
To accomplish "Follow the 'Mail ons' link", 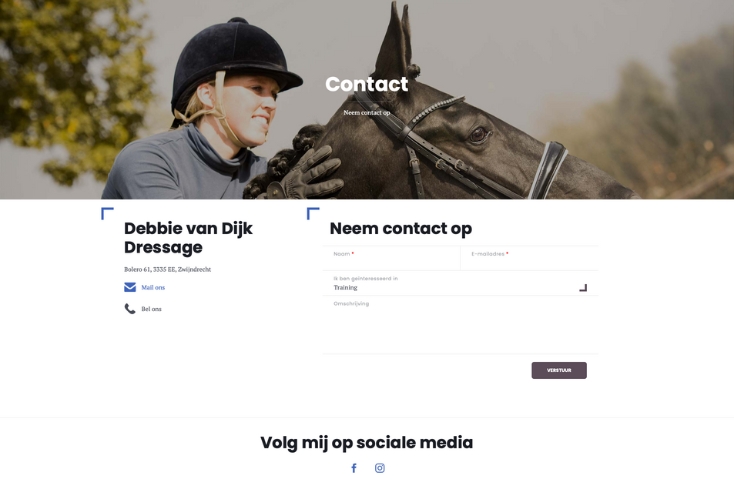I will point(153,288).
